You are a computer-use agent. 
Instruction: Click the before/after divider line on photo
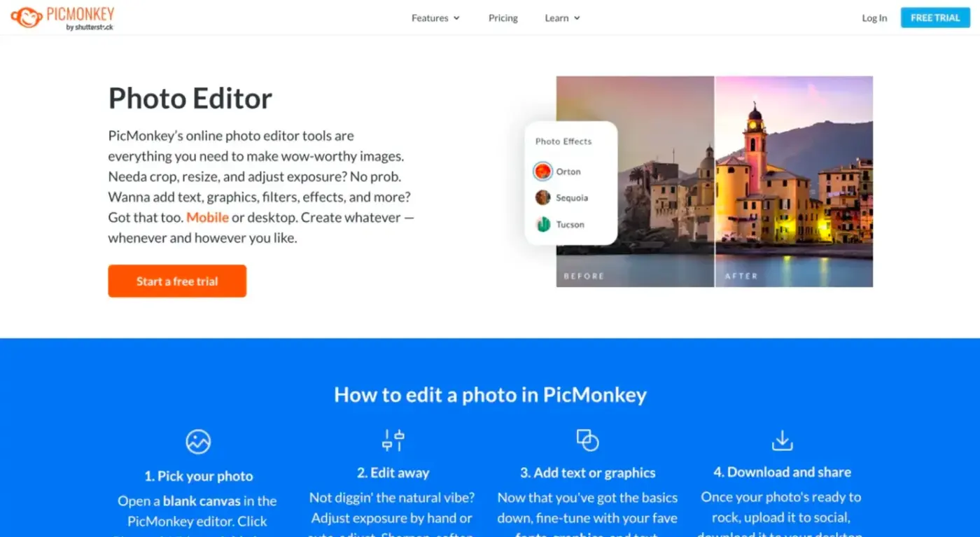715,181
